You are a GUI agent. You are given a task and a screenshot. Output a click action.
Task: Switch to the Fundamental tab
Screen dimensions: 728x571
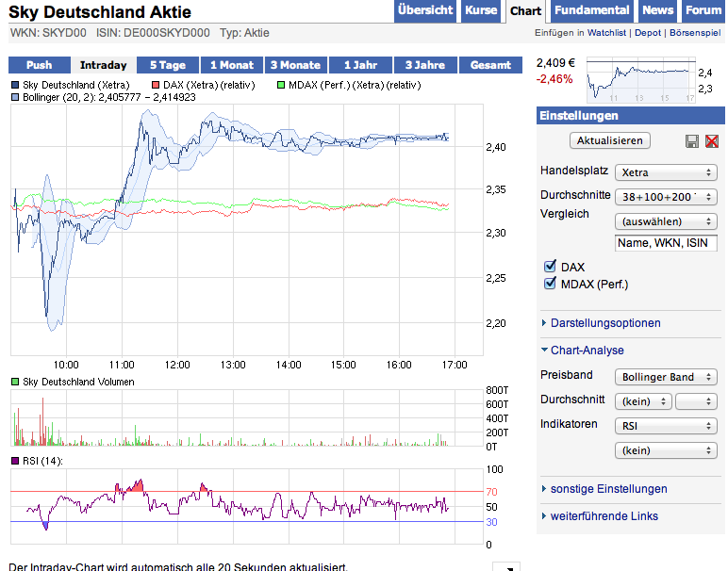[x=592, y=10]
